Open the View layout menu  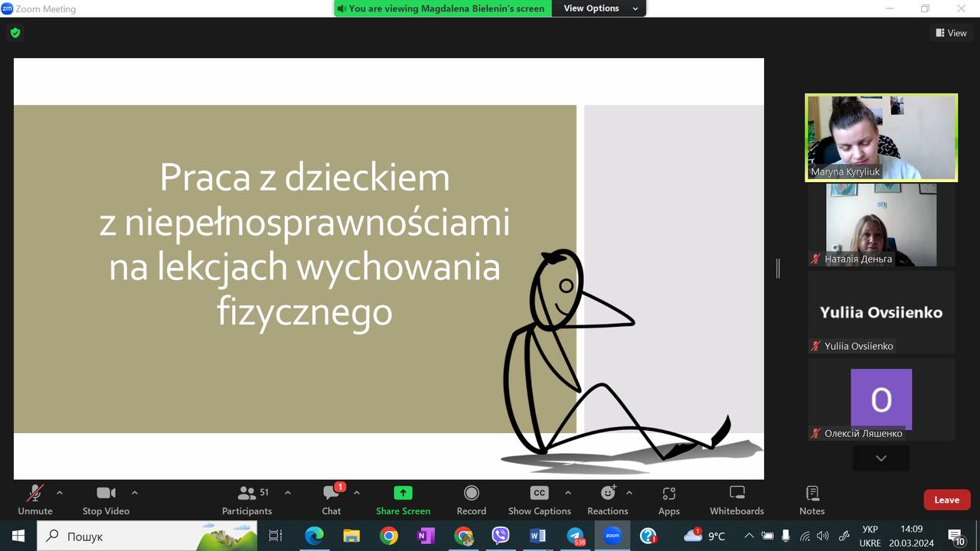951,33
